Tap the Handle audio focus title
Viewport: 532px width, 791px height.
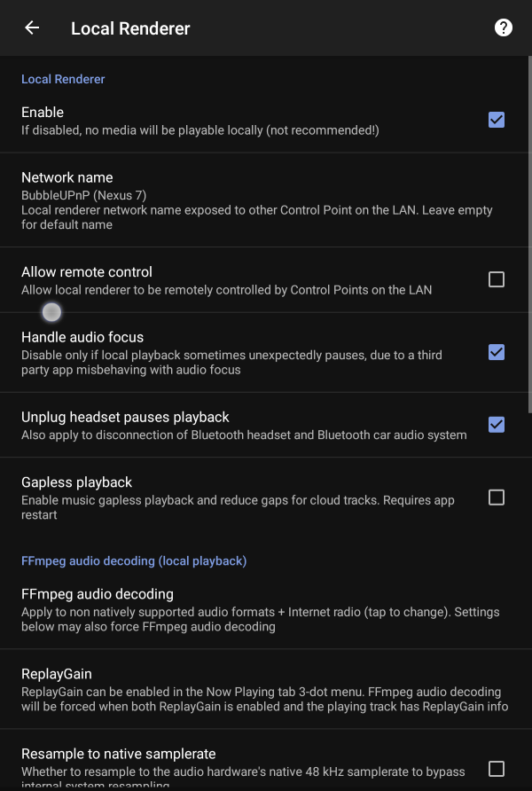pos(82,337)
